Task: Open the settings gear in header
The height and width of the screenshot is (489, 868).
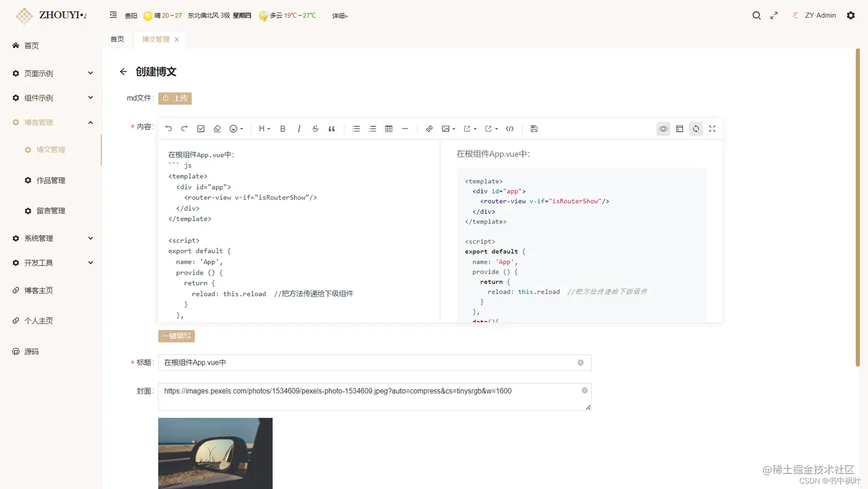Action: tap(851, 16)
